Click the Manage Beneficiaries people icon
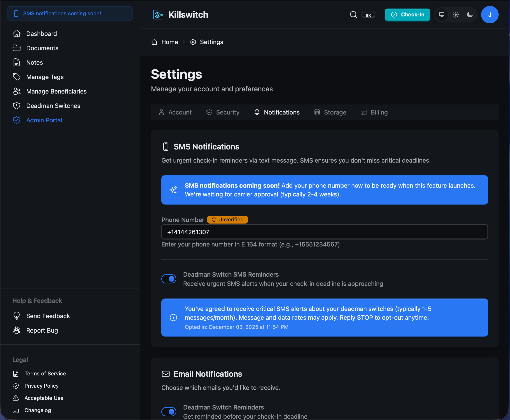510x420 pixels. [x=17, y=91]
